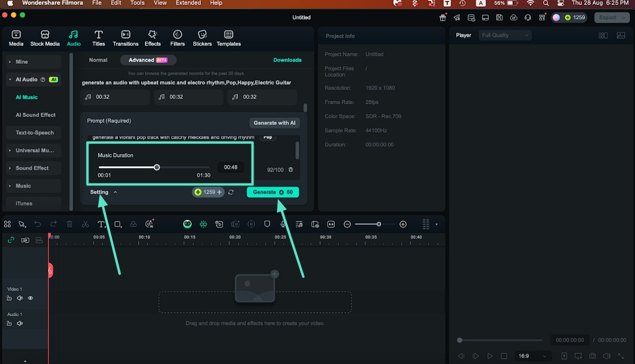Screen dimensions: 635x364
Task: Expand the Mine category
Action: tap(33, 62)
